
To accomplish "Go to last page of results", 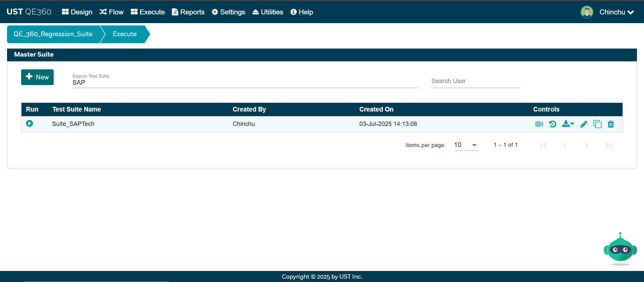I will (x=608, y=145).
